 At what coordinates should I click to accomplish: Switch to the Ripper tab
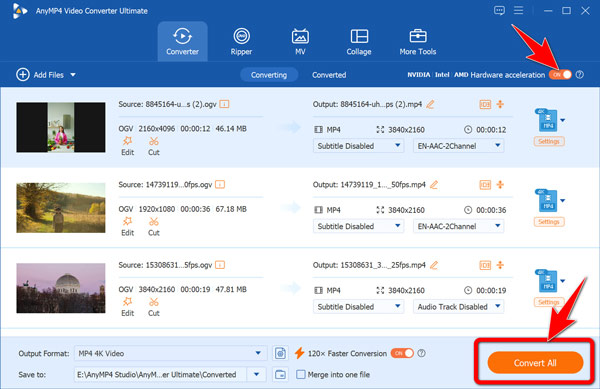tap(241, 41)
